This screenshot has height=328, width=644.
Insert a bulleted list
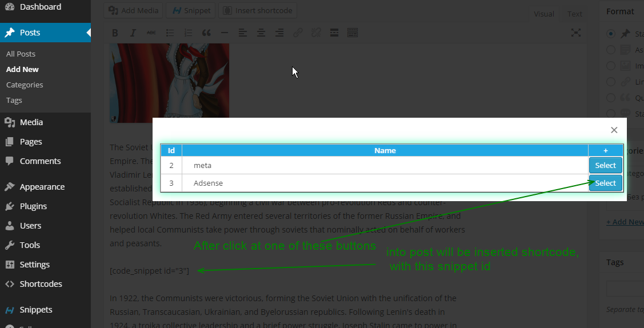click(170, 33)
